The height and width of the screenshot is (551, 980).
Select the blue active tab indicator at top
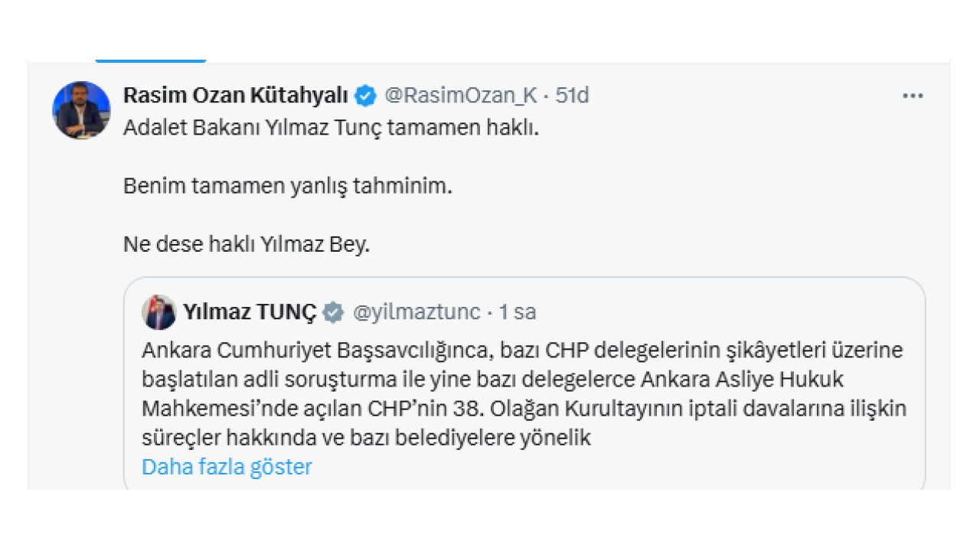tap(151, 60)
